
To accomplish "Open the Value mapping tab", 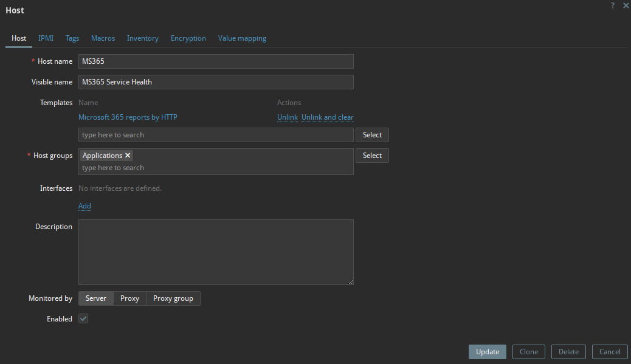I will pyautogui.click(x=242, y=38).
